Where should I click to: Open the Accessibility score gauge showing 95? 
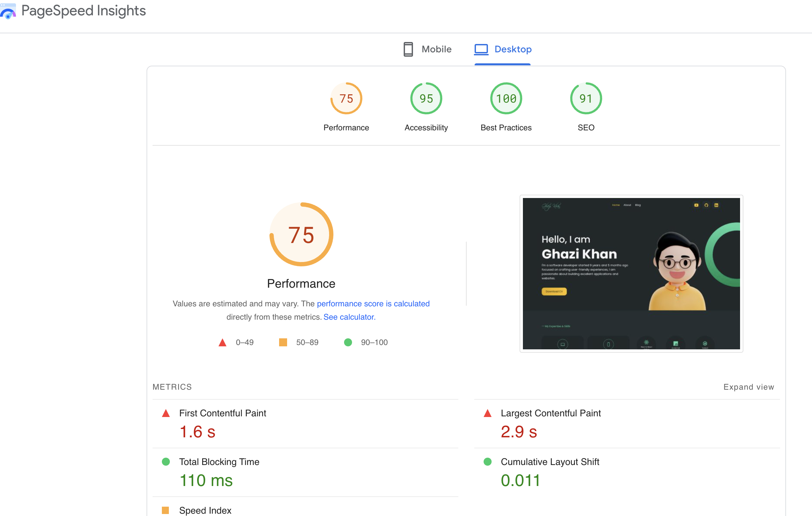(426, 99)
